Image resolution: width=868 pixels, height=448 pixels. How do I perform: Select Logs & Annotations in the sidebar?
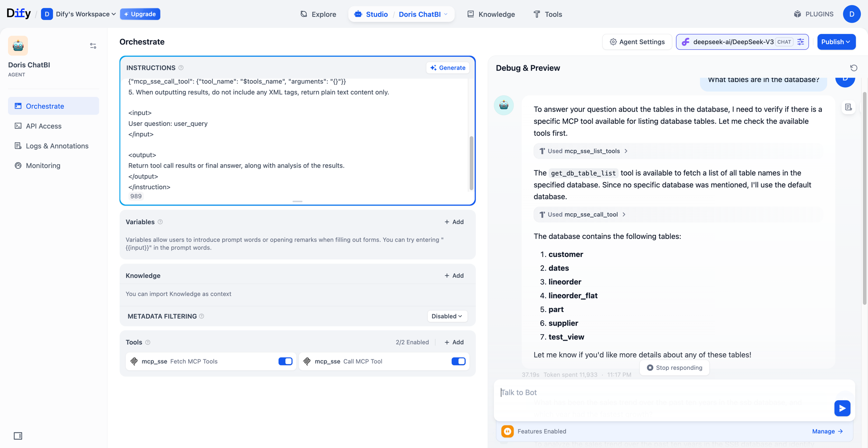click(x=53, y=146)
